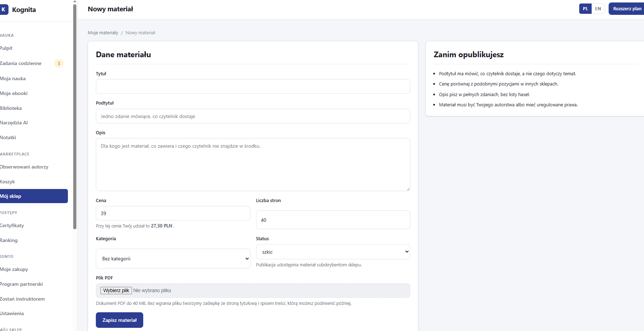
Task: Open Ranking page
Action: [x=8, y=241]
